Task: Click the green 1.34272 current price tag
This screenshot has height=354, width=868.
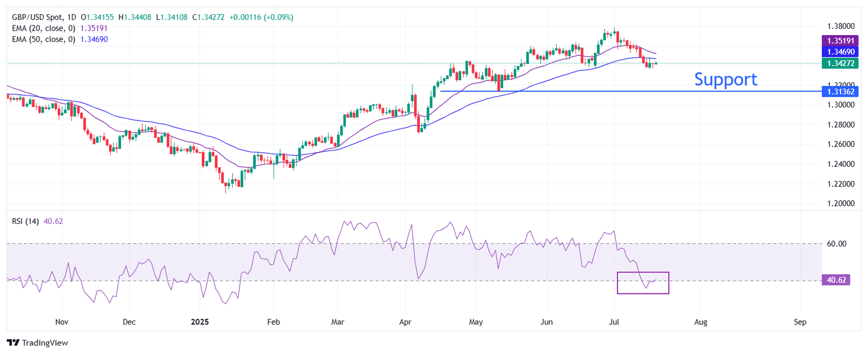Action: tap(841, 63)
